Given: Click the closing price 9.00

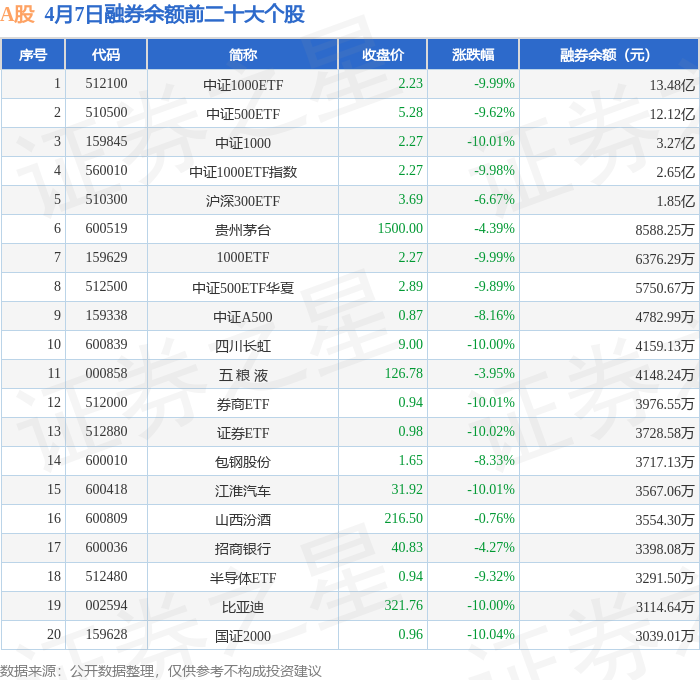Looking at the screenshot, I should click(410, 345).
